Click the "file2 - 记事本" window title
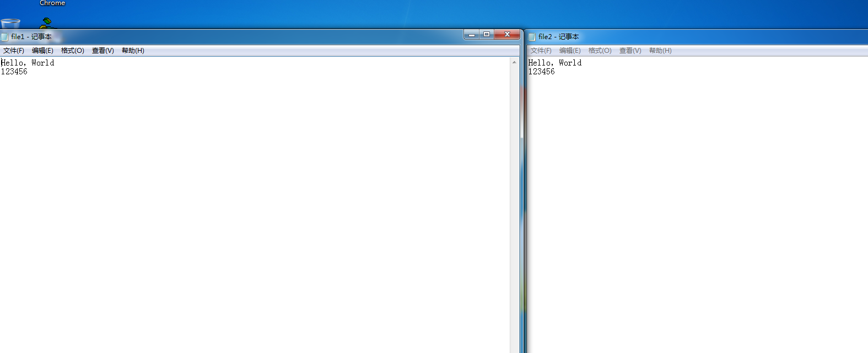 point(559,37)
